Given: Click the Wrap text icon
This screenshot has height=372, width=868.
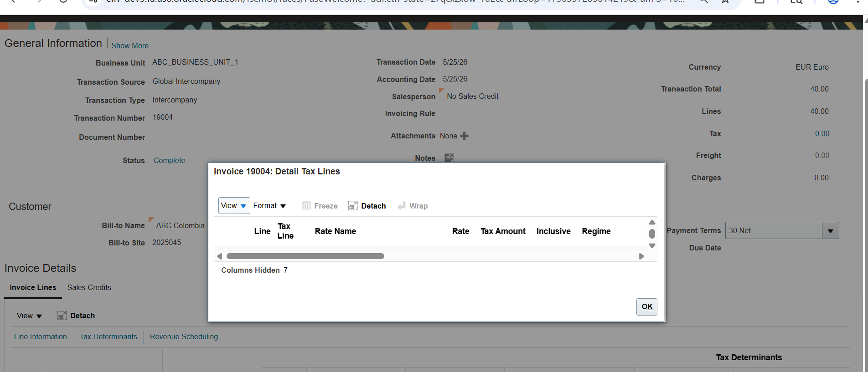Looking at the screenshot, I should pos(402,206).
